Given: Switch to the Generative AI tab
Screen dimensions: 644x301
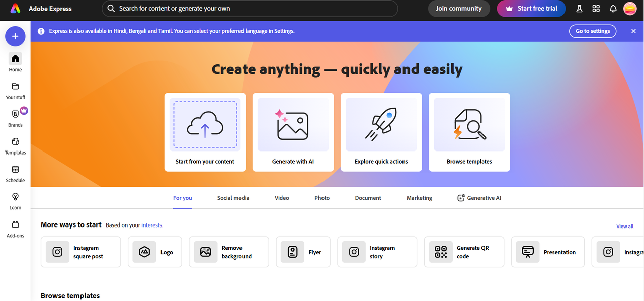Looking at the screenshot, I should tap(479, 198).
